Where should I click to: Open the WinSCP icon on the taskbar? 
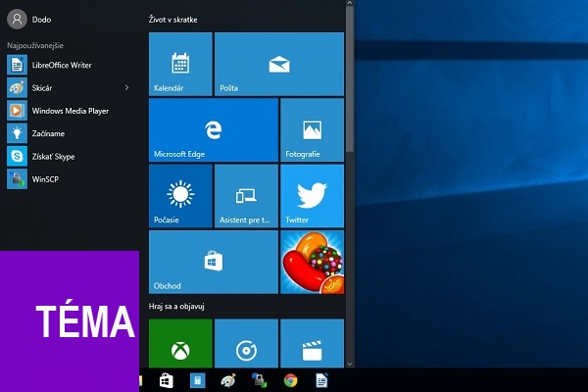[x=259, y=380]
